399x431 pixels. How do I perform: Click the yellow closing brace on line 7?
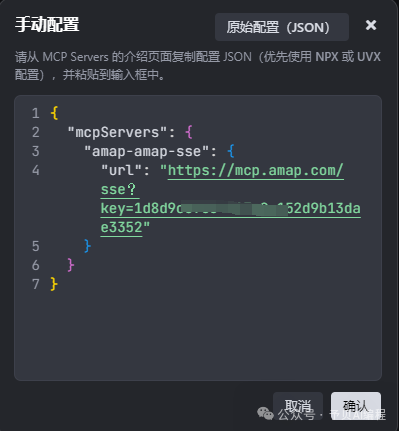point(54,284)
